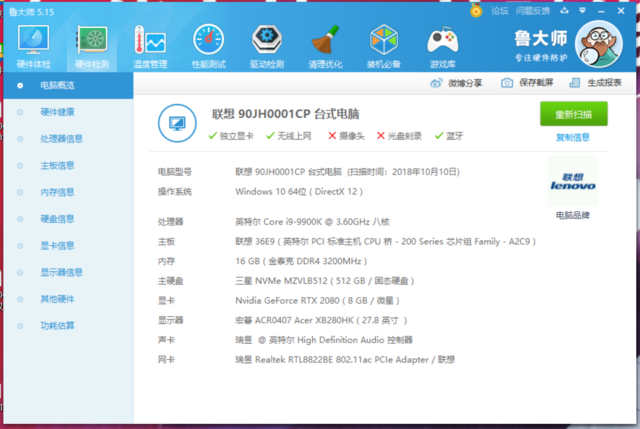This screenshot has height=429, width=640.
Task: Click the Weibo eye icon
Action: click(436, 83)
